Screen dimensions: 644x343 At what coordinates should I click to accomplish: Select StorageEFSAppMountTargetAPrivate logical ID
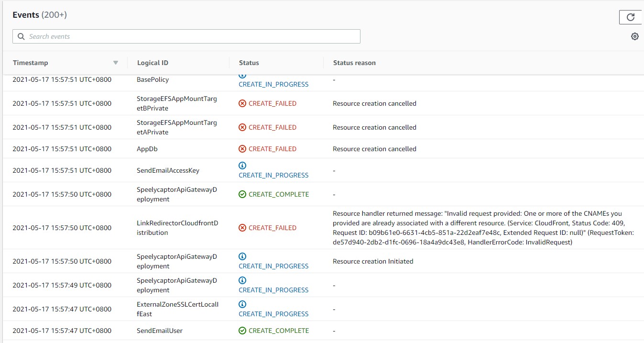[176, 127]
